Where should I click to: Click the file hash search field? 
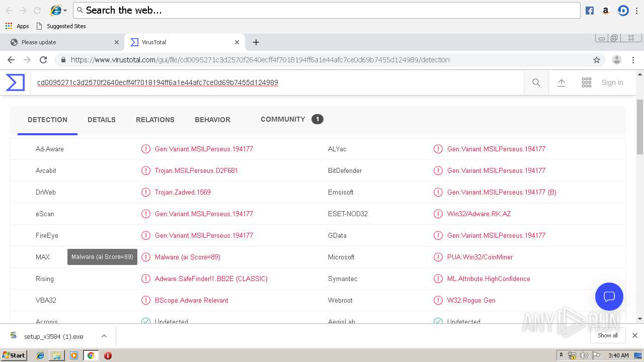[277, 82]
